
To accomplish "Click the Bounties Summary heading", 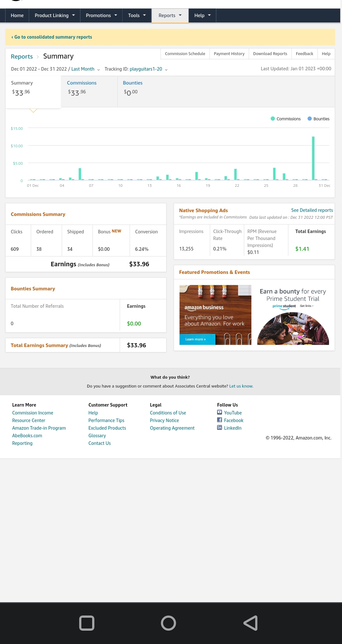I will (x=33, y=289).
